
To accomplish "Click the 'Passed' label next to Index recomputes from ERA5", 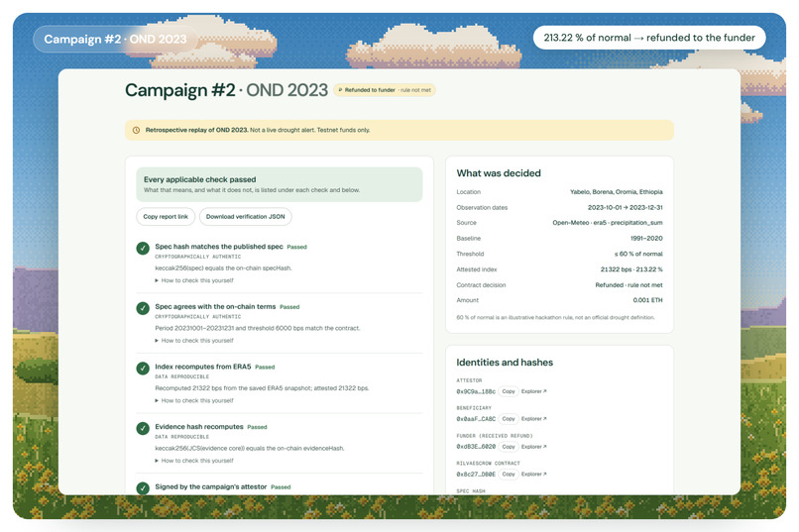I will (265, 368).
